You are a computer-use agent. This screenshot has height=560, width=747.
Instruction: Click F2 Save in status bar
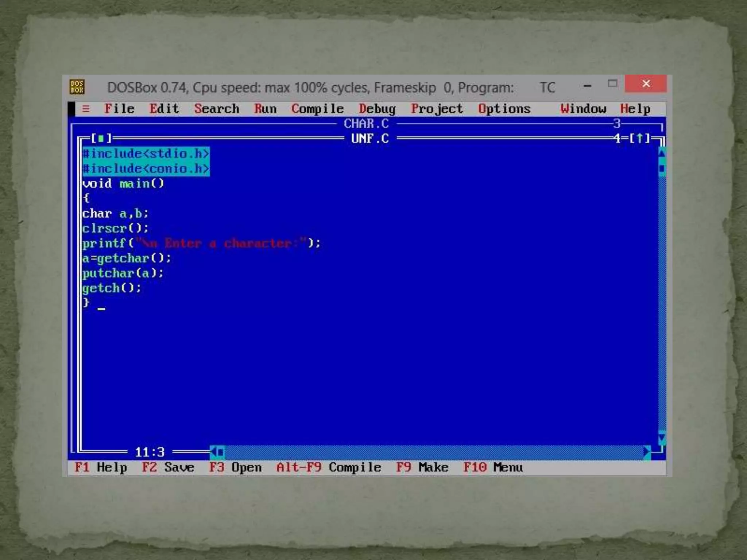[168, 467]
